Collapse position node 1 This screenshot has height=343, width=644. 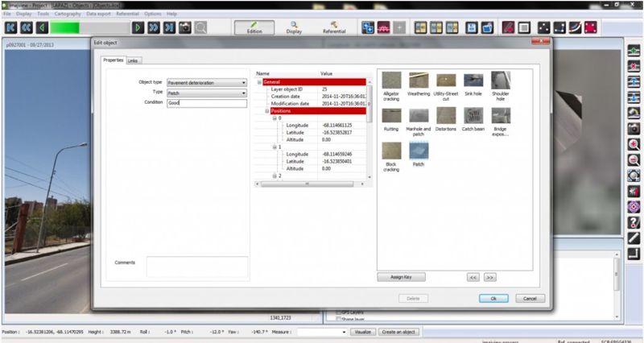[x=275, y=147]
